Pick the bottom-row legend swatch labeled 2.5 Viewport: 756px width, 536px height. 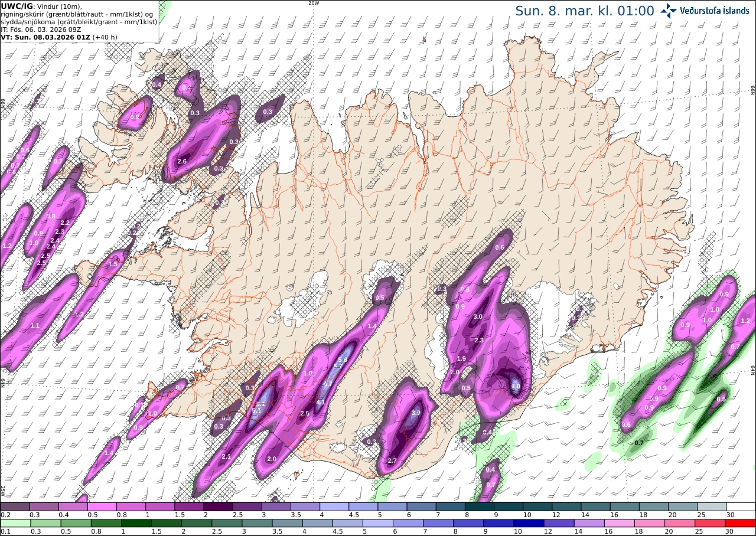click(x=227, y=523)
